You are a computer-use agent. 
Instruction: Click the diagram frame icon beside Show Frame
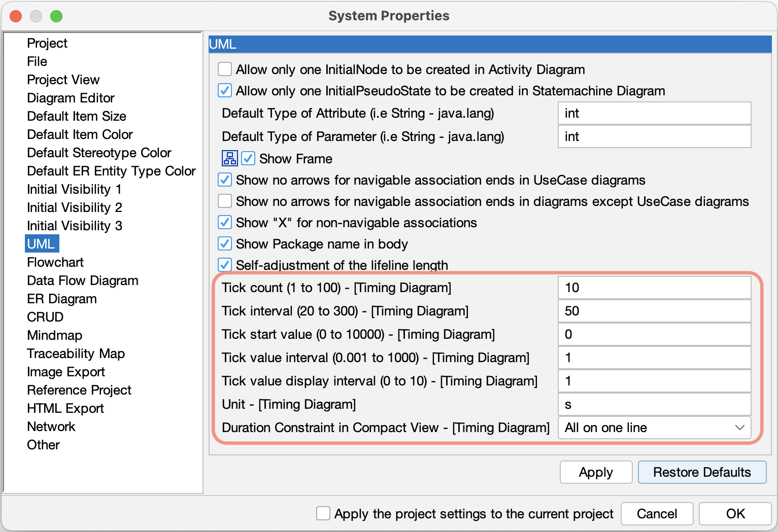[x=229, y=158]
